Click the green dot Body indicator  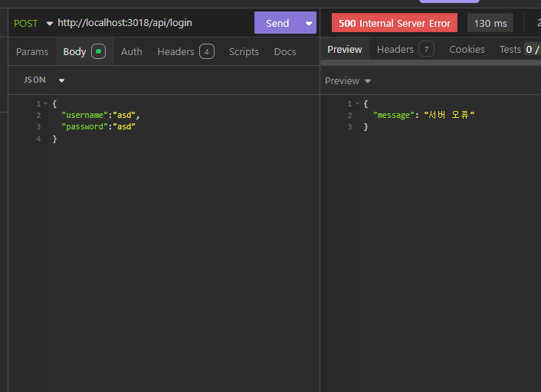(x=98, y=52)
